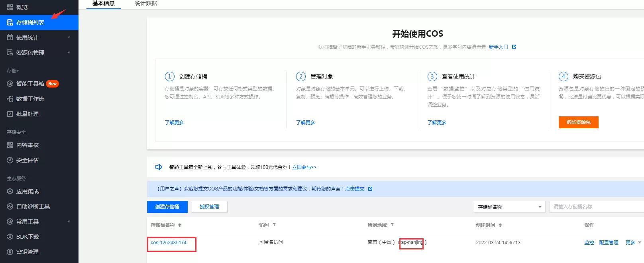Open bucket cos-1252435174

point(169,243)
